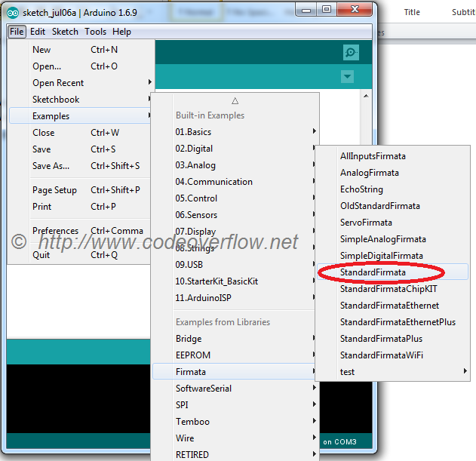Open the Tools menu
The image size is (476, 461).
95,32
